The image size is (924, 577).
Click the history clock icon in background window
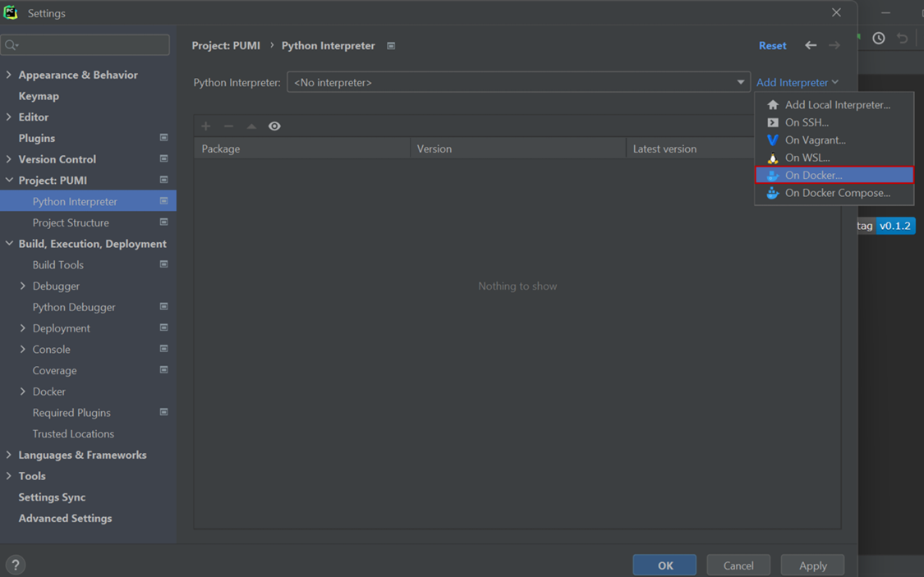point(879,39)
